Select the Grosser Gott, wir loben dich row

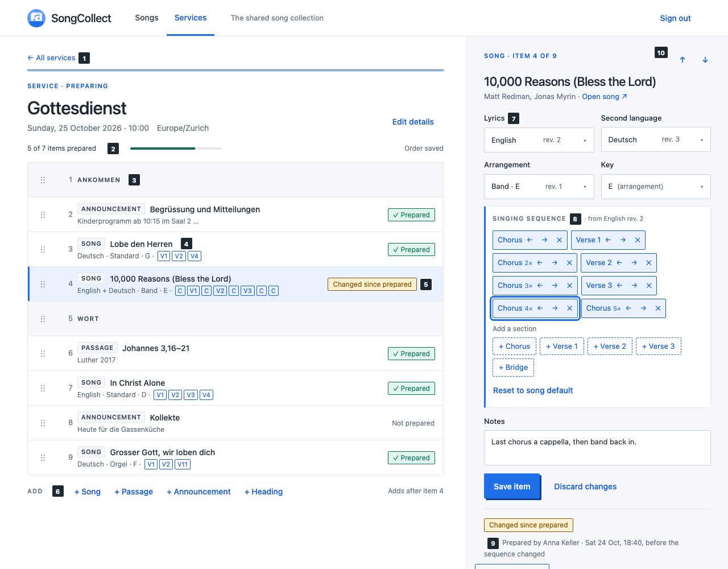[x=235, y=457]
